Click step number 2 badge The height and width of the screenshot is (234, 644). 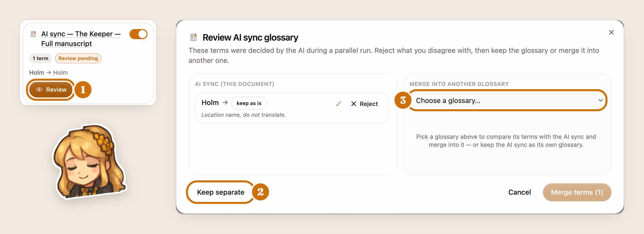[x=260, y=192]
